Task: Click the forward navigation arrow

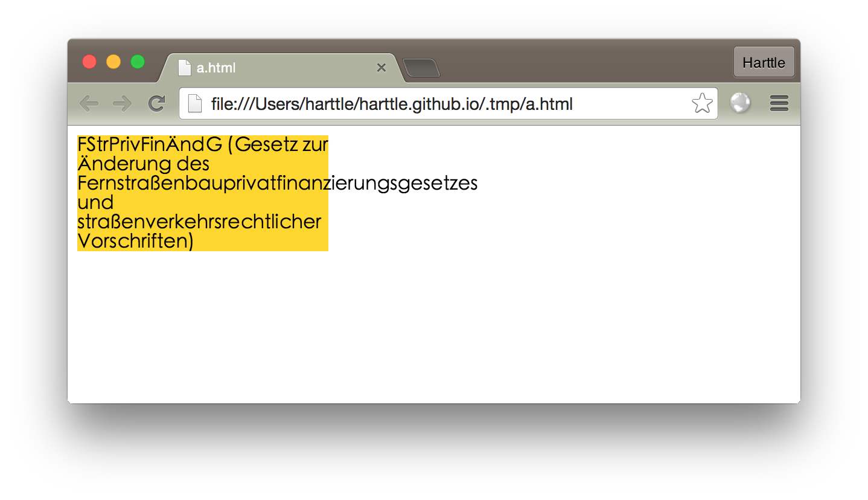Action: [123, 104]
